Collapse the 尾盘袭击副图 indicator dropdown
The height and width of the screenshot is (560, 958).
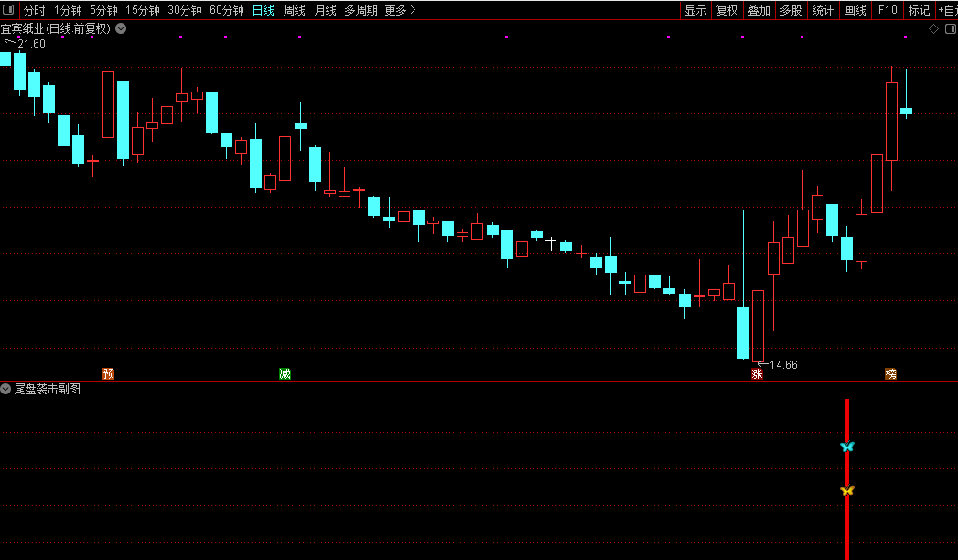point(5,388)
